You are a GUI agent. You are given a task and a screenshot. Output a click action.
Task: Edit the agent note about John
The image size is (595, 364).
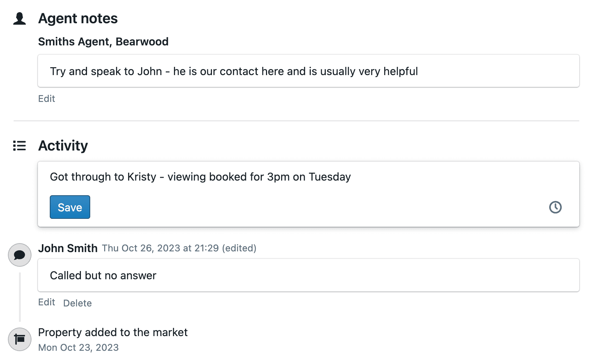click(x=47, y=98)
